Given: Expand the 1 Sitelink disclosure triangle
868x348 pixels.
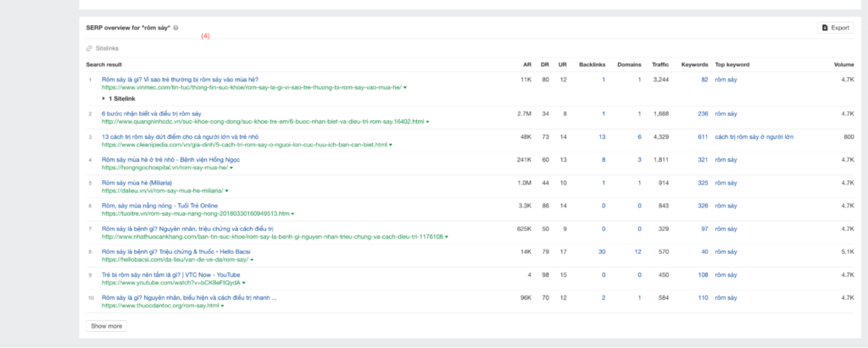Looking at the screenshot, I should click(x=103, y=98).
